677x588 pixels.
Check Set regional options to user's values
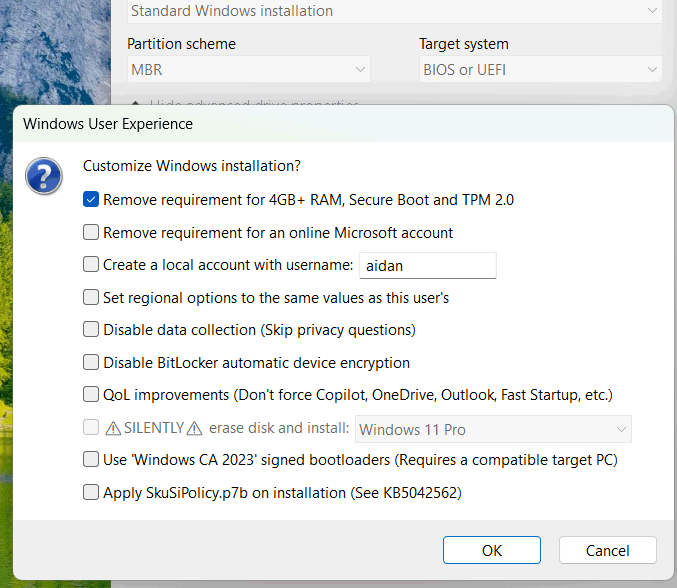point(91,297)
